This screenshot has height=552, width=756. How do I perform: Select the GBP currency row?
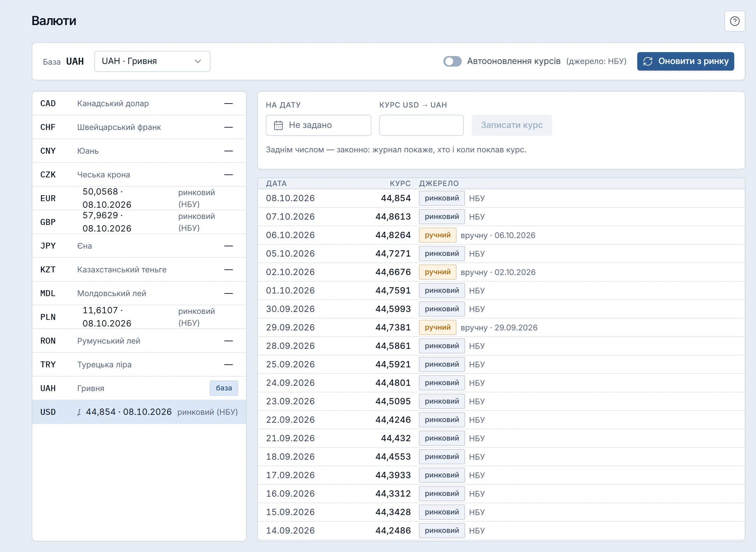point(139,222)
